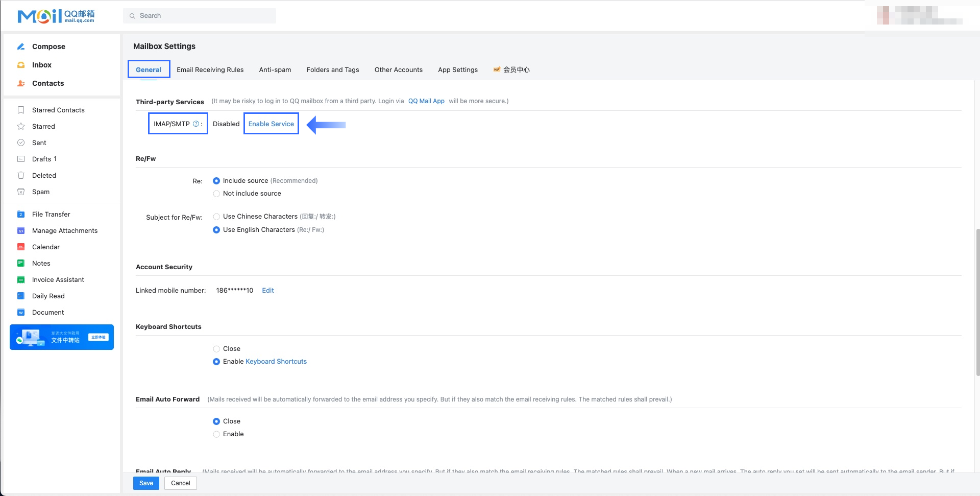Open the Anti-spam settings tab
The width and height of the screenshot is (980, 496).
pyautogui.click(x=275, y=69)
